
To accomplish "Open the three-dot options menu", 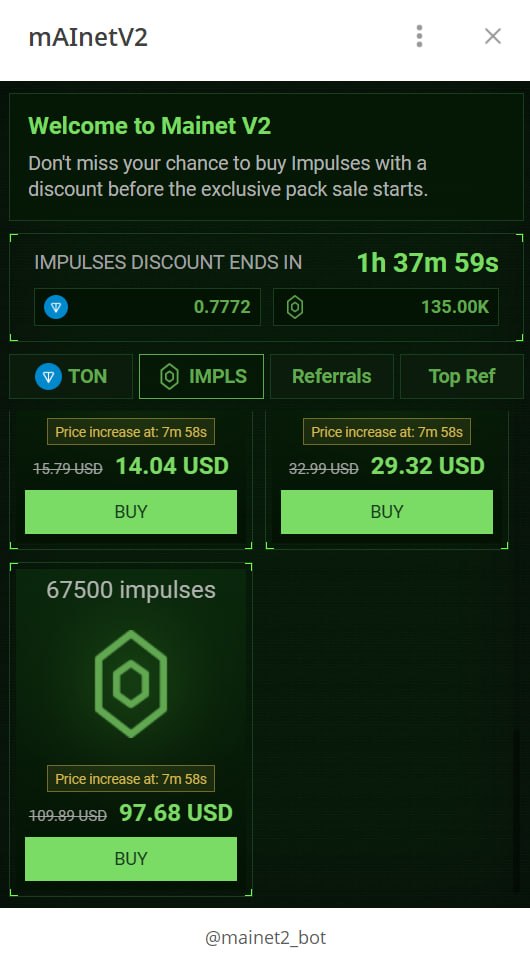I will (419, 36).
